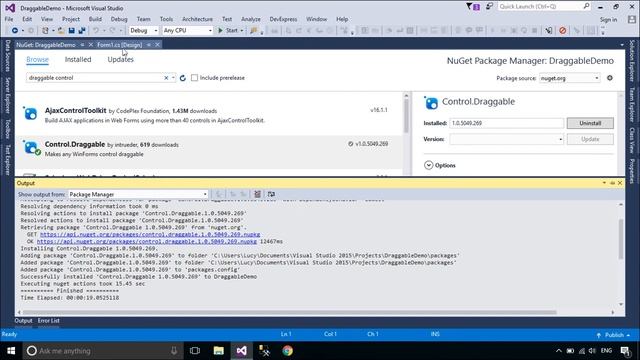640x360 pixels.
Task: Click the Open File toolbar icon
Action: (x=61, y=31)
